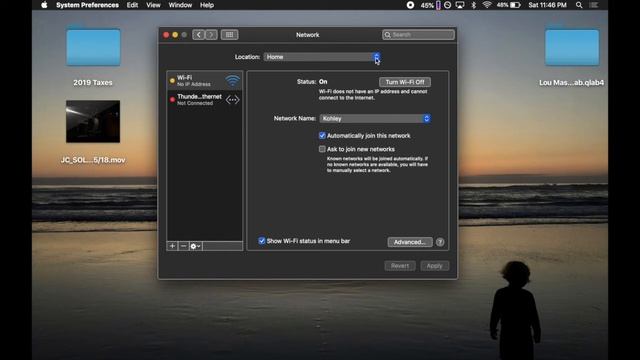This screenshot has height=360, width=640.
Task: Click the Do Not Disturb icon in the menu bar
Action: click(448, 5)
